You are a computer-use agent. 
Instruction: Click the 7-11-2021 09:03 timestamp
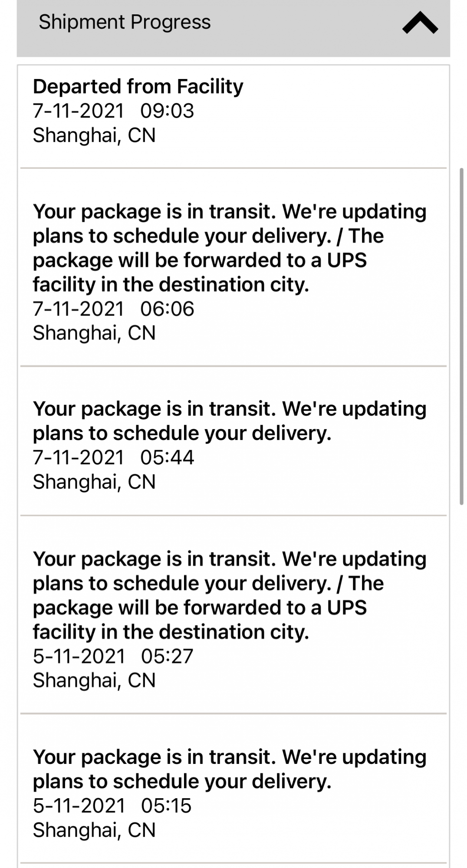click(113, 111)
